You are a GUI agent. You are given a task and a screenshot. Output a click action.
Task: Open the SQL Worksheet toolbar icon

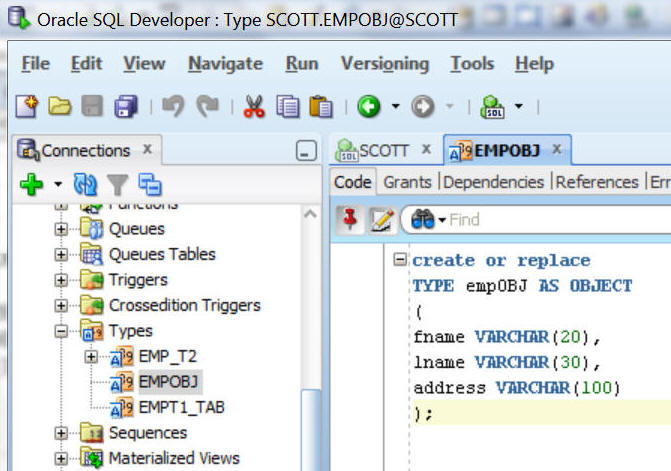pyautogui.click(x=492, y=106)
